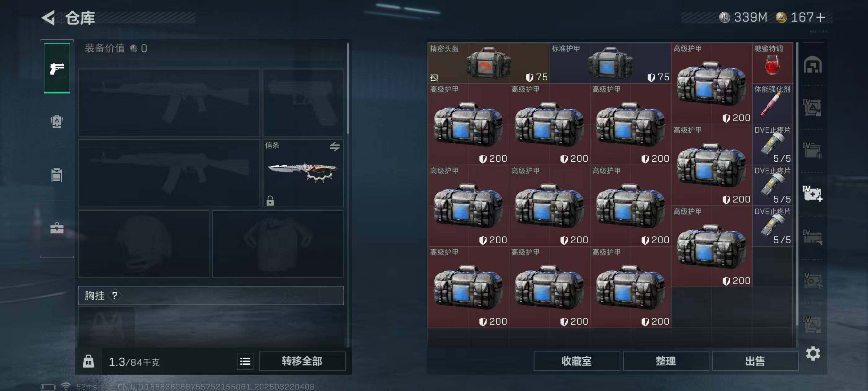Image resolution: width=868 pixels, height=391 pixels.
Task: Click 整理 to sort the warehouse
Action: (x=666, y=361)
